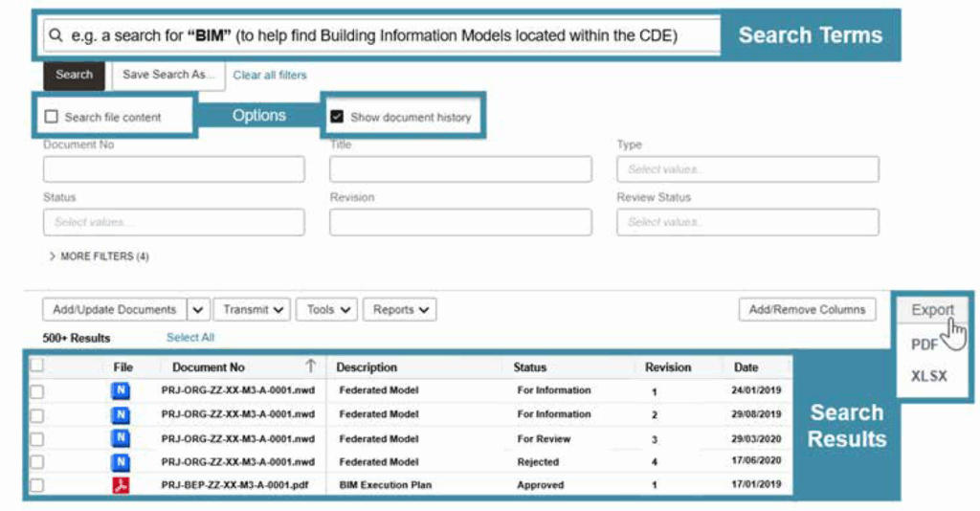Click the file icon of the Rejected model
The image size is (980, 511).
121,462
